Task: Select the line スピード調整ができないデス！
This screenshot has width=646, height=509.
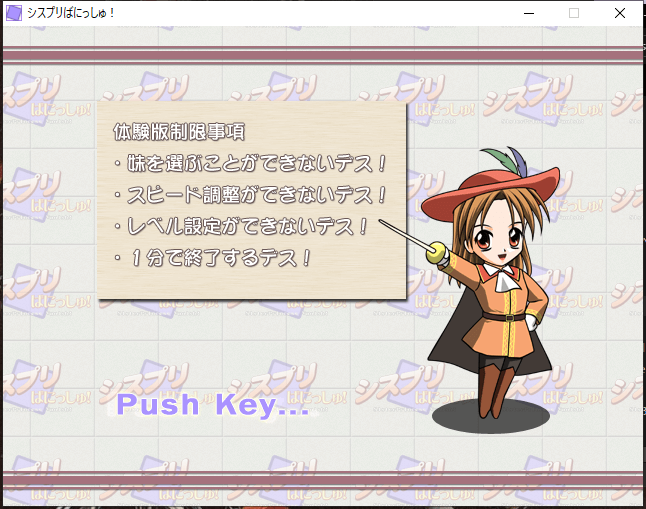Action: 250,194
